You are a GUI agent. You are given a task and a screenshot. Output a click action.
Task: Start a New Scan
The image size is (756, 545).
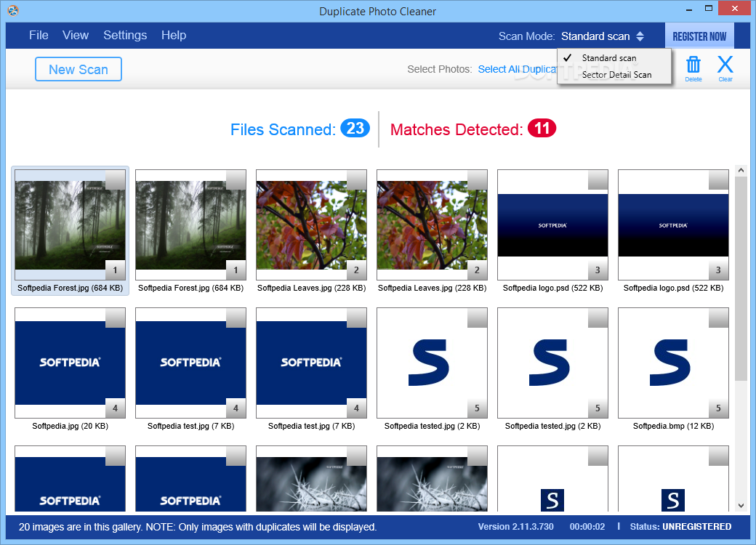tap(78, 69)
